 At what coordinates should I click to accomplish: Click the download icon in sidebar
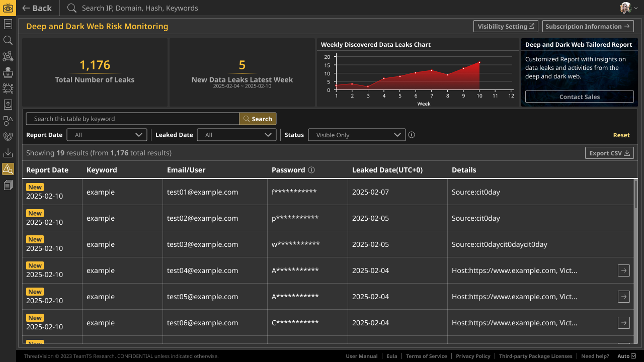[x=8, y=153]
